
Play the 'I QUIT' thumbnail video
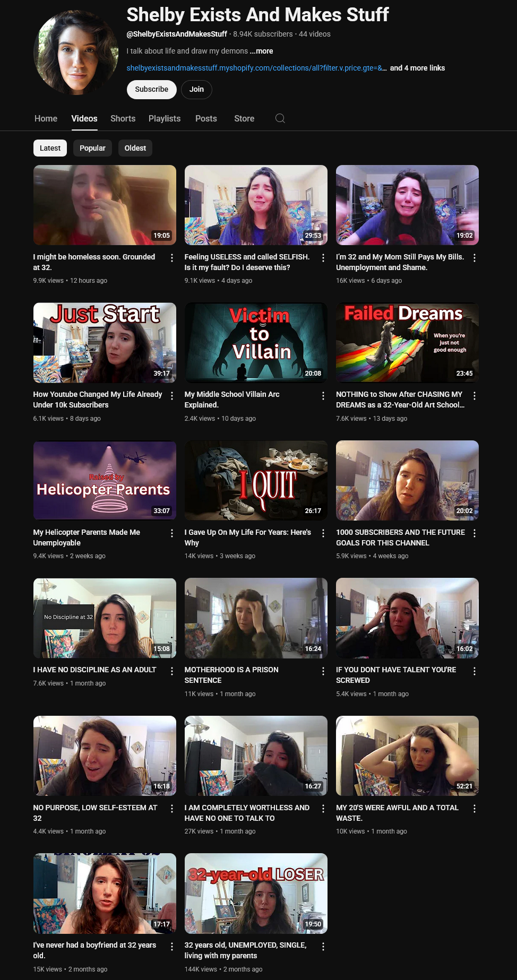[256, 480]
